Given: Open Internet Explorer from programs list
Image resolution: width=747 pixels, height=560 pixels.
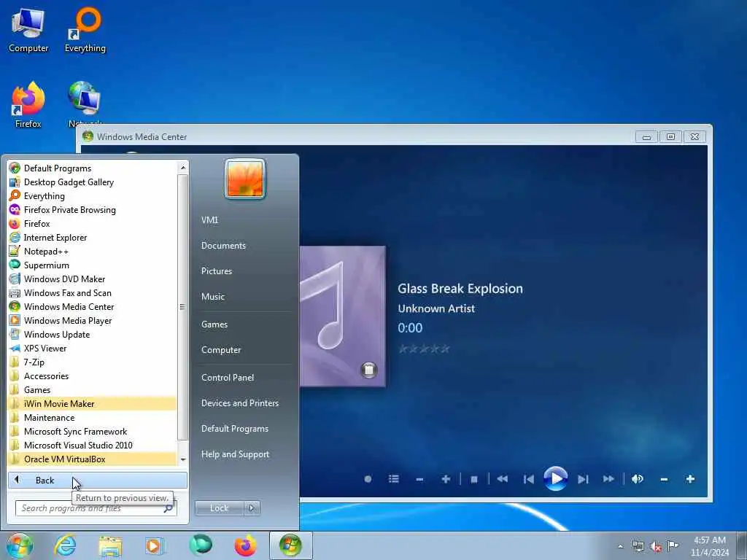Looking at the screenshot, I should tap(93, 237).
